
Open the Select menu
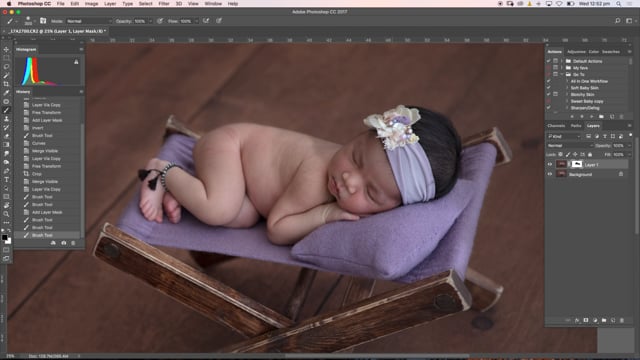pos(145,4)
